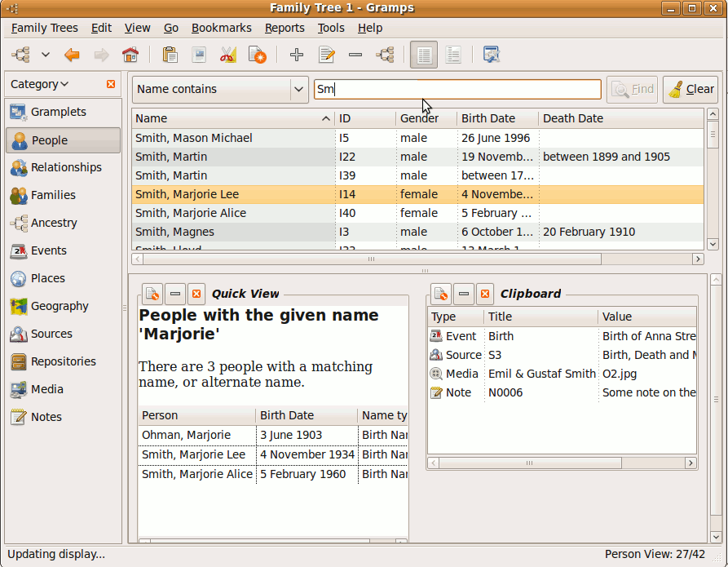The height and width of the screenshot is (567, 728).
Task: Click the Find button
Action: [x=632, y=89]
